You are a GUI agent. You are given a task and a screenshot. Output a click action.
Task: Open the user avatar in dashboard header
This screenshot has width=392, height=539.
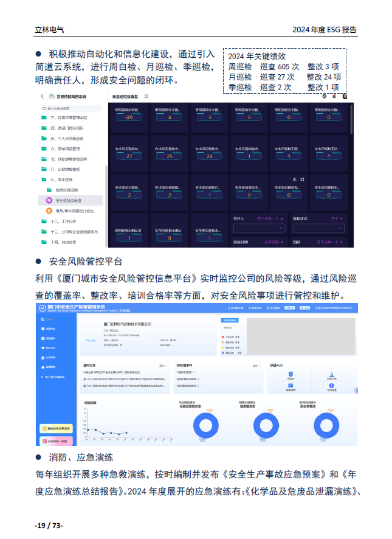coord(345,96)
